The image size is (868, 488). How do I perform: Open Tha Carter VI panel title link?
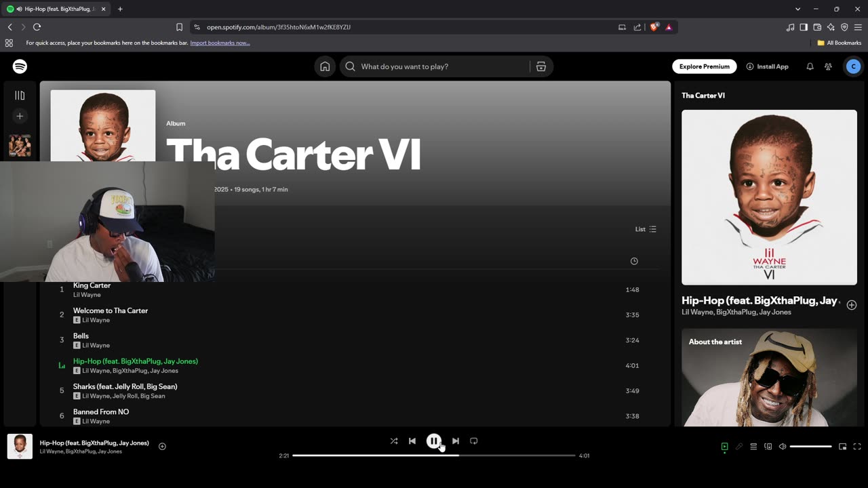[x=703, y=96]
